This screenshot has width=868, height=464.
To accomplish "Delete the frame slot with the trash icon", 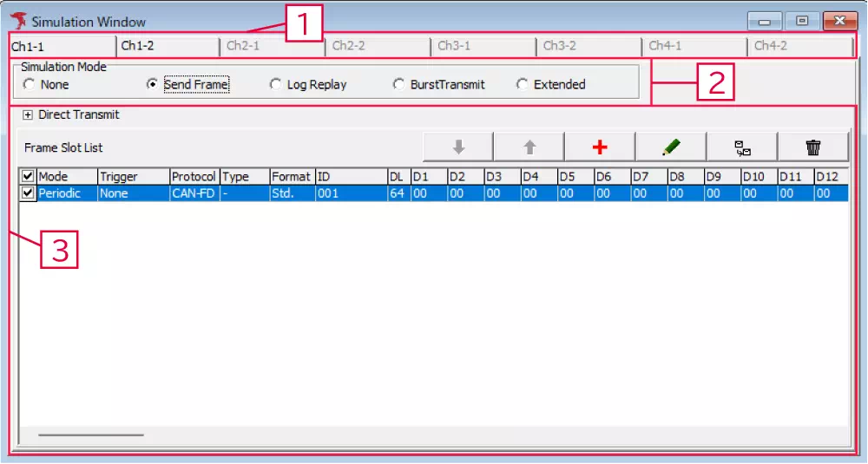I will point(813,147).
